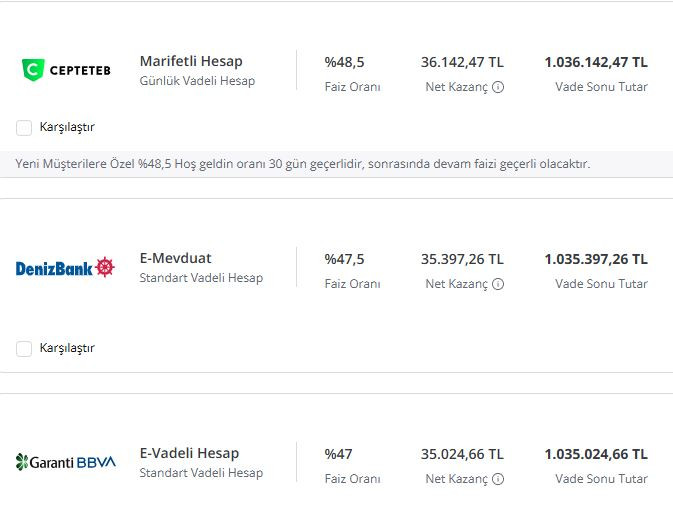Click the DenizBank logo
The width and height of the screenshot is (673, 509).
point(65,267)
